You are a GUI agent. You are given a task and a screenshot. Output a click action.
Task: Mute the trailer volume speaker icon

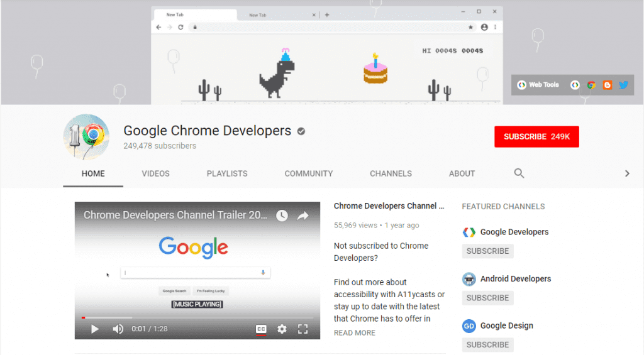(x=118, y=329)
